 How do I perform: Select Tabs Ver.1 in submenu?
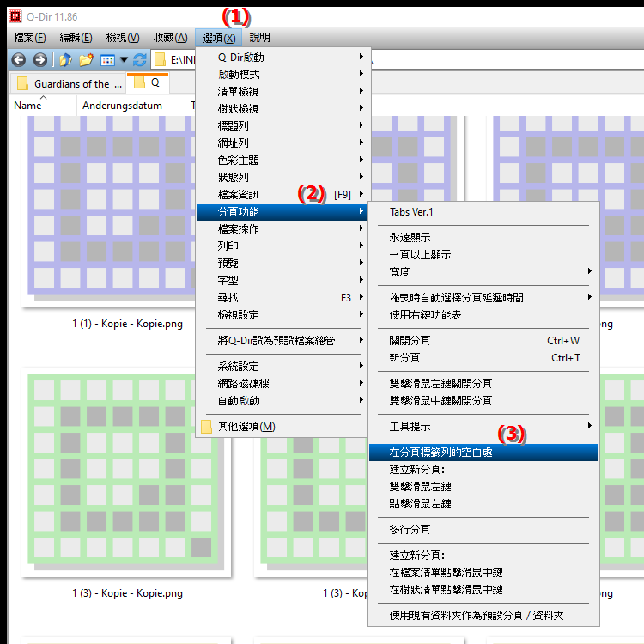tap(483, 212)
